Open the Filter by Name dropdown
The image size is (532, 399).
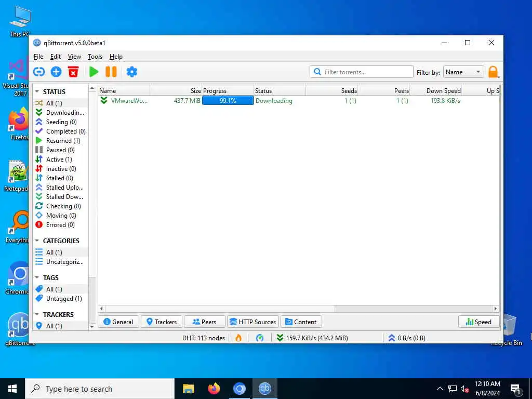pyautogui.click(x=463, y=72)
